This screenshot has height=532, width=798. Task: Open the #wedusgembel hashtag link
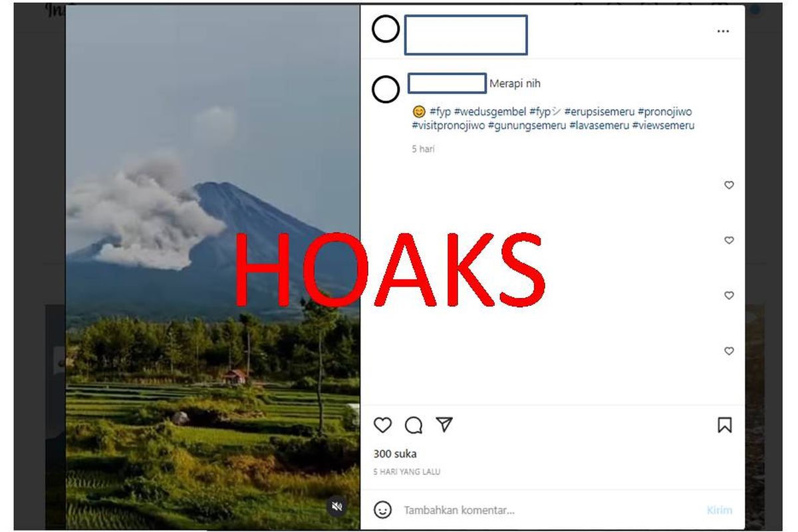490,112
